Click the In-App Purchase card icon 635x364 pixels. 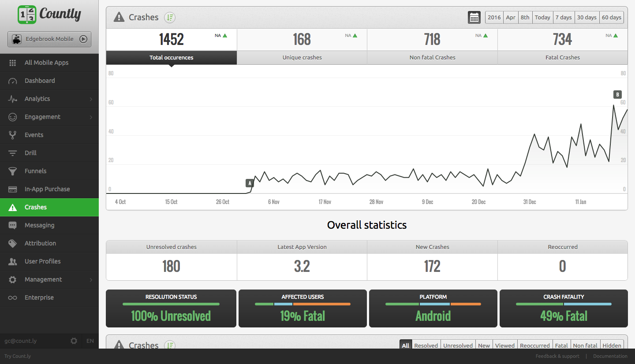click(x=13, y=189)
